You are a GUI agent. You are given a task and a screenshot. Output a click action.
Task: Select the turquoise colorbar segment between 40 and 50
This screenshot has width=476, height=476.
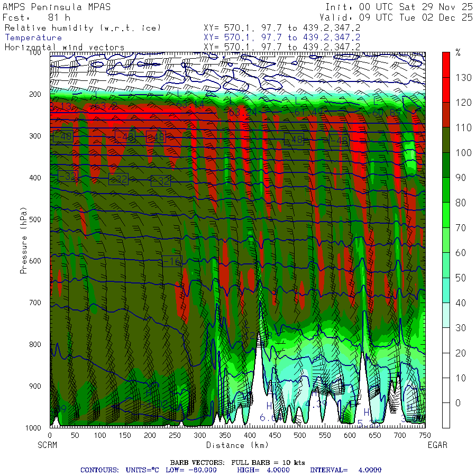pos(446,290)
